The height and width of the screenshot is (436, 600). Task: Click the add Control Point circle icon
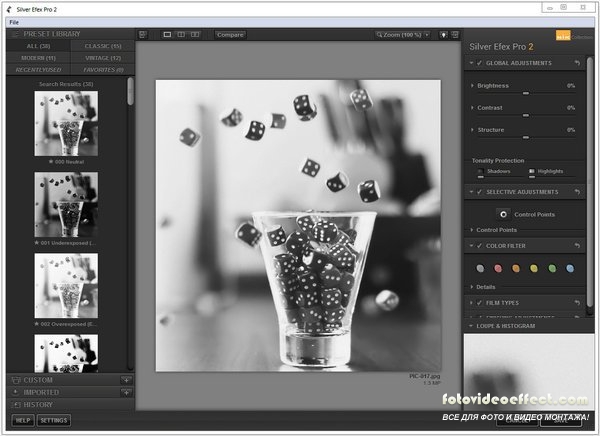click(504, 214)
